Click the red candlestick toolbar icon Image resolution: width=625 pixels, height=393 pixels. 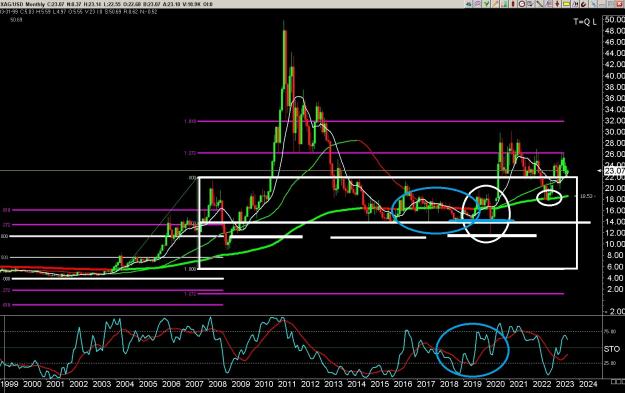pos(513,4)
